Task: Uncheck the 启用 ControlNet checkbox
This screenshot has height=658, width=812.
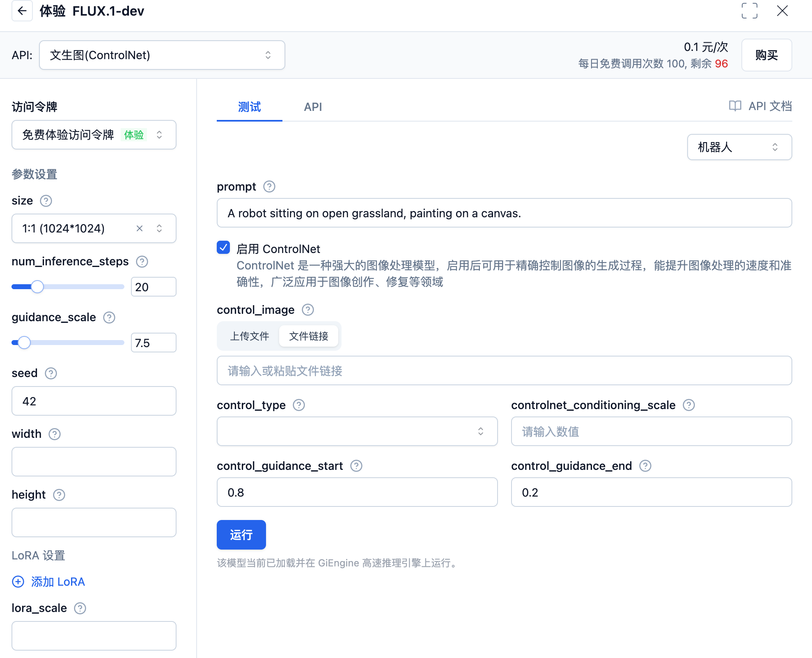Action: [223, 247]
